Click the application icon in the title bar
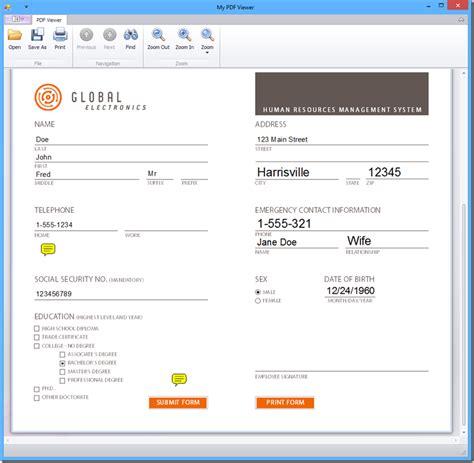 click(x=7, y=6)
